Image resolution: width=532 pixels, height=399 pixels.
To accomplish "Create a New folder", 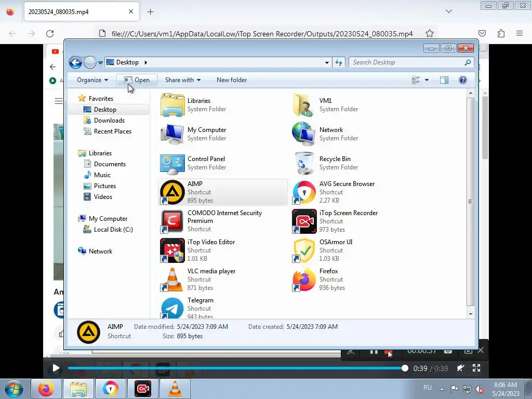I will click(x=232, y=80).
